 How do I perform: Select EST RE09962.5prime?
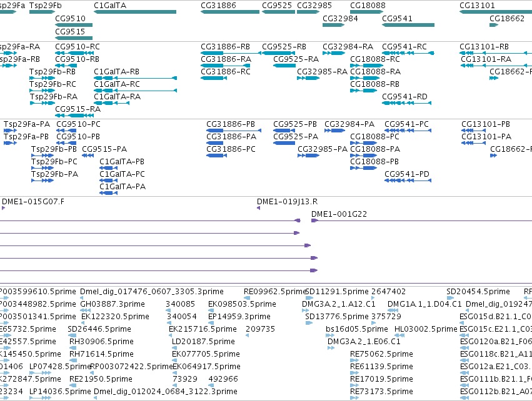[x=247, y=297]
